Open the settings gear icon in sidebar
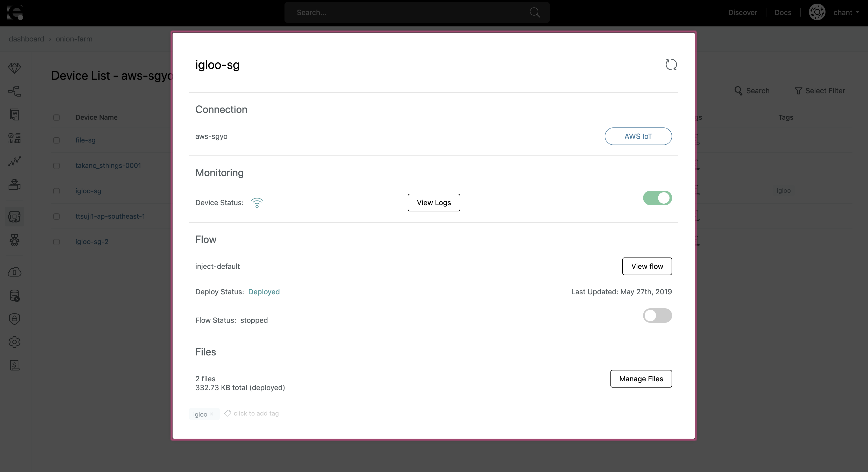The image size is (868, 472). pyautogui.click(x=15, y=342)
